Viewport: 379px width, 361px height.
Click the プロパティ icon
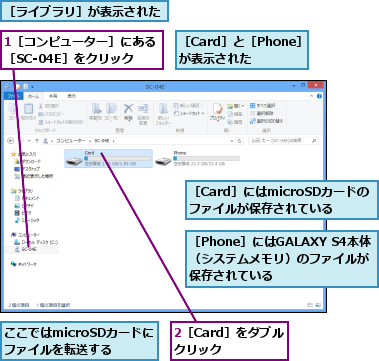click(217, 112)
